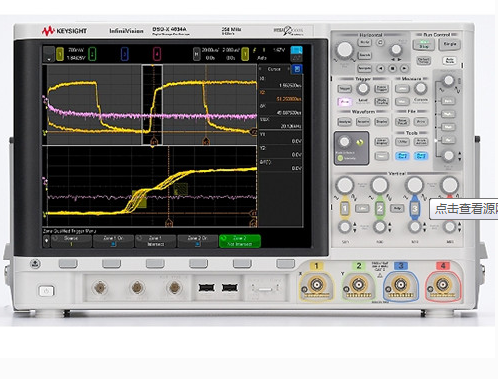
Task: Push the Cursors knob in Measure section
Action: [x=420, y=88]
